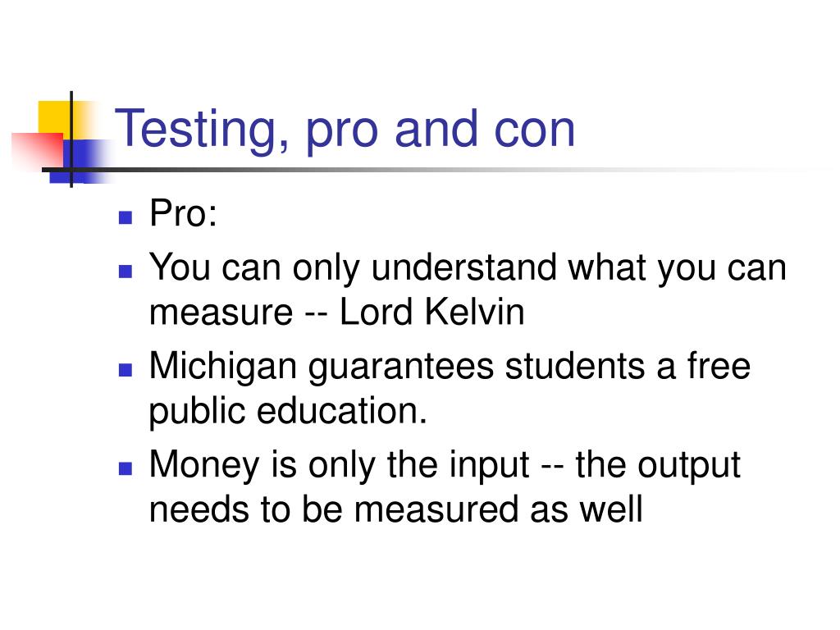Click the bullet marker beside 'Pro:'
This screenshot has width=840, height=630.
click(126, 217)
